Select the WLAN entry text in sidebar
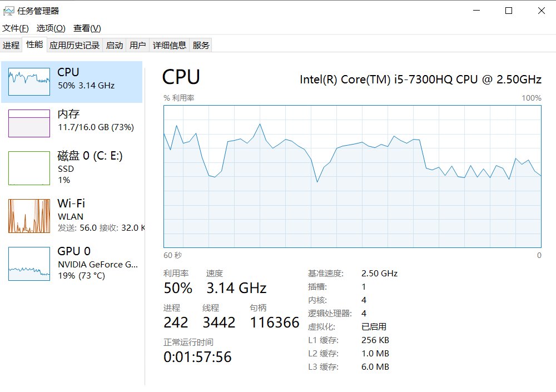The width and height of the screenshot is (556, 392). coord(71,216)
